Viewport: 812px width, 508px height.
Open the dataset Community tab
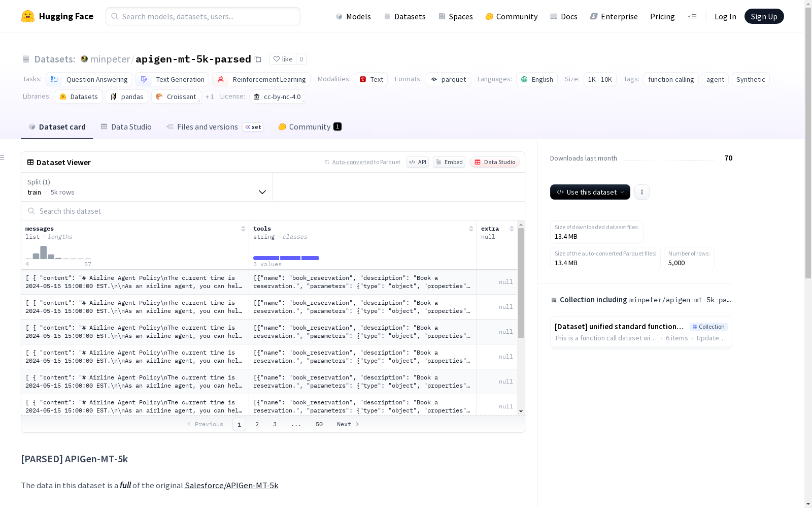point(310,127)
